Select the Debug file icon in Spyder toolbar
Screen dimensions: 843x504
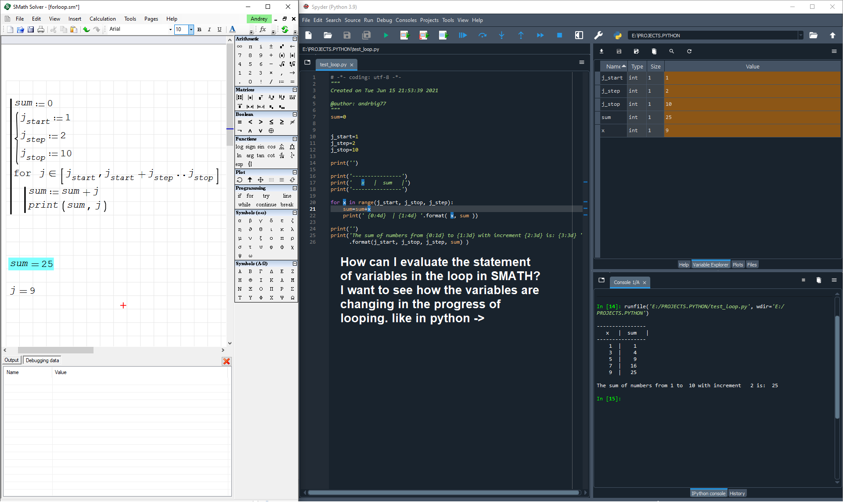[463, 35]
